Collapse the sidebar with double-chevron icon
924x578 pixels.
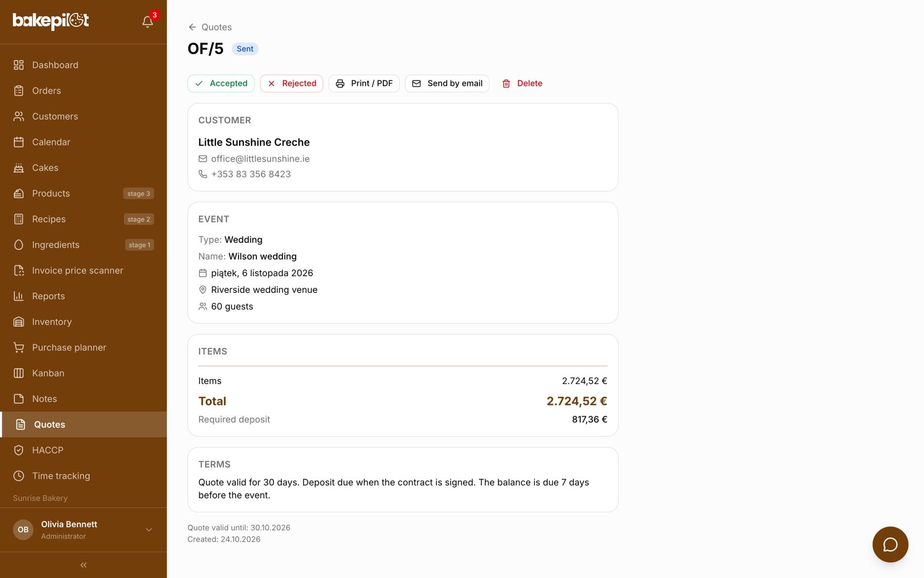83,565
